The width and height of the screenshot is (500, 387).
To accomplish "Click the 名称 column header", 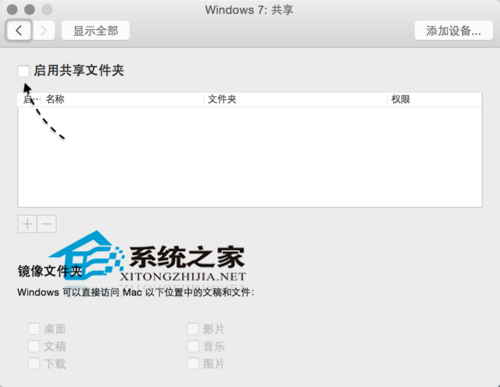I will click(x=123, y=99).
